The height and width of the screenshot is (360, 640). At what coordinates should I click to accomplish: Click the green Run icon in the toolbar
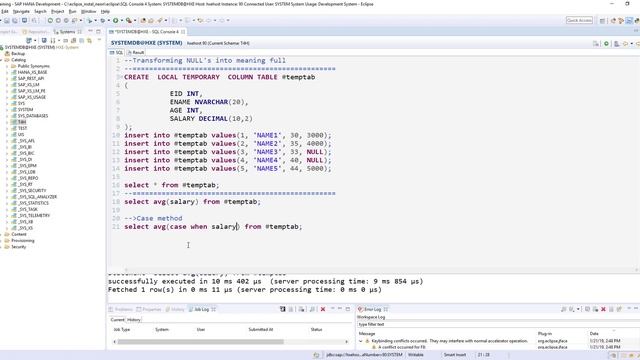[x=116, y=20]
